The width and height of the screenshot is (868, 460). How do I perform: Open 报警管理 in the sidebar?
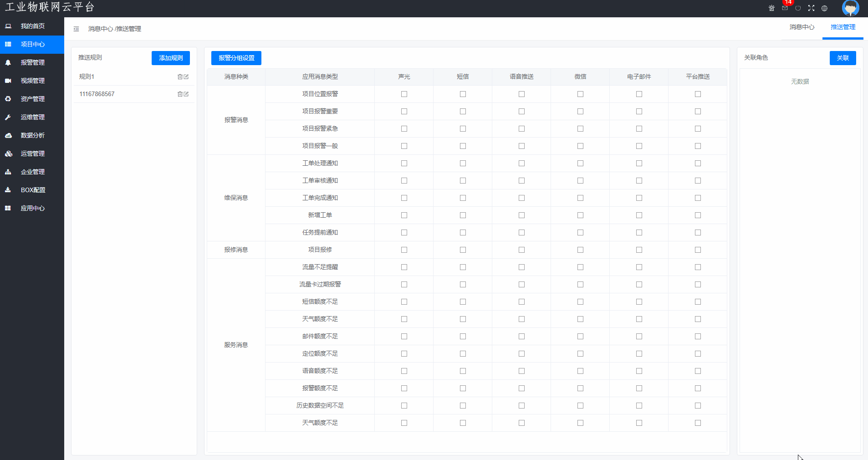point(32,62)
